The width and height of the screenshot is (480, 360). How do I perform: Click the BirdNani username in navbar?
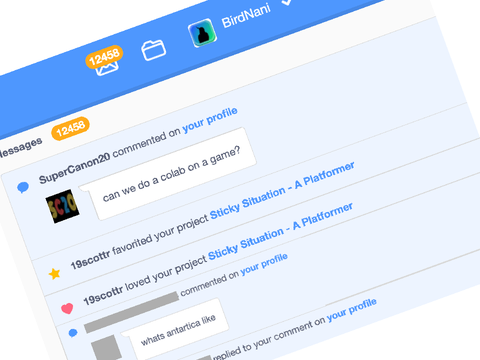click(246, 15)
